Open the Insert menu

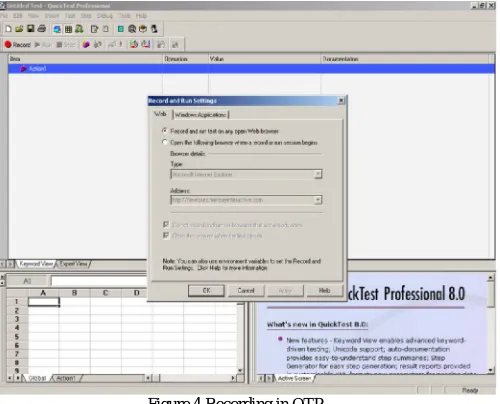(52, 16)
